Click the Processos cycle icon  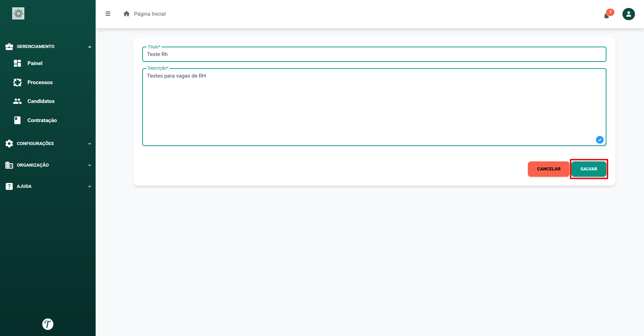click(x=17, y=82)
